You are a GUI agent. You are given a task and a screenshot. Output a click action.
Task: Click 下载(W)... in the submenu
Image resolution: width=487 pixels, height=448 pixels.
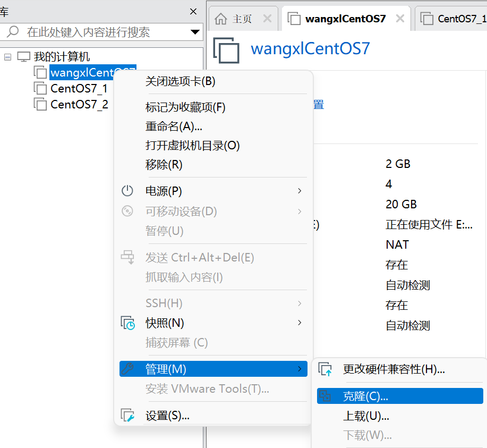[x=400, y=435]
